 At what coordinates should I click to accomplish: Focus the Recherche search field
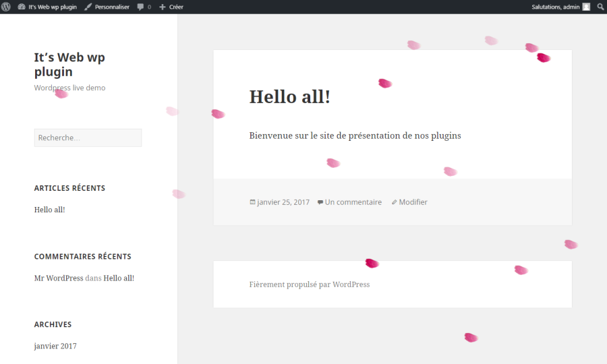click(x=88, y=138)
